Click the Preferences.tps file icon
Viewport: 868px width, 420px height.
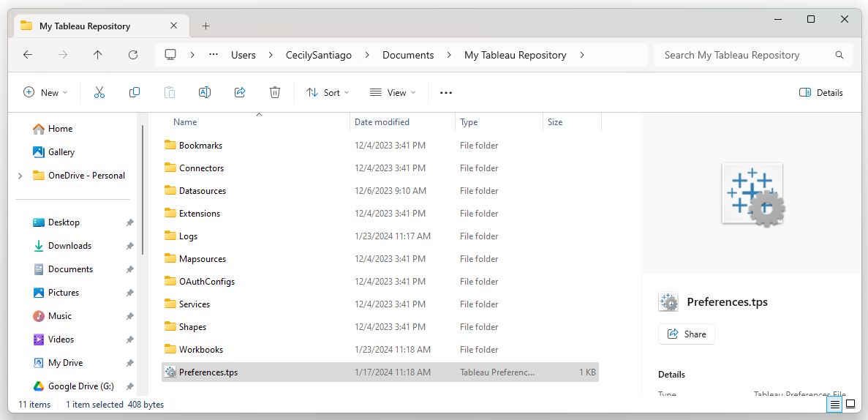tap(170, 372)
